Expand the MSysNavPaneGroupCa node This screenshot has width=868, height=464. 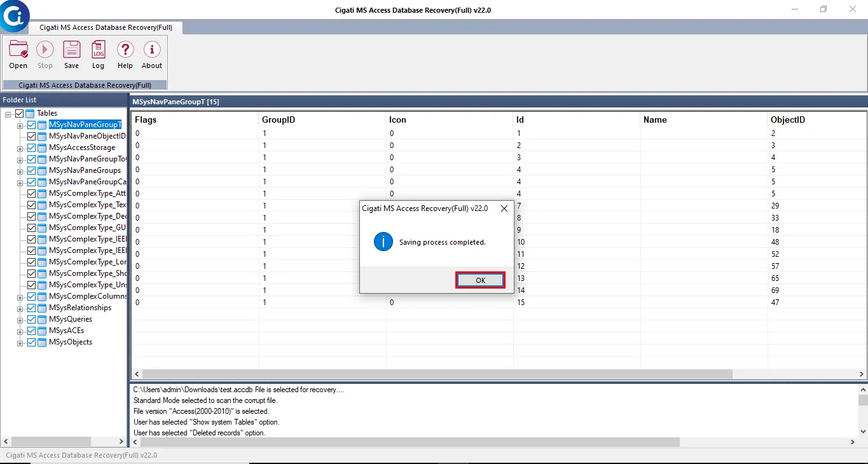tap(20, 182)
